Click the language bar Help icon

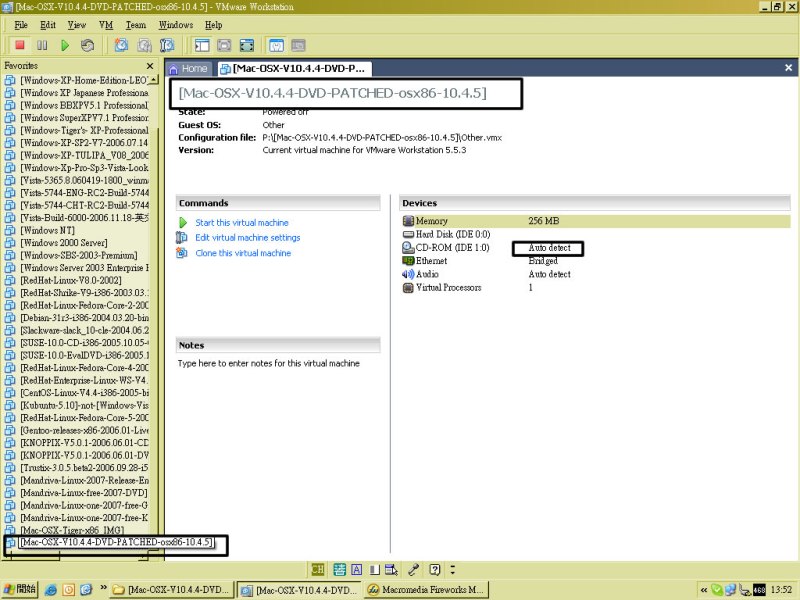[434, 569]
